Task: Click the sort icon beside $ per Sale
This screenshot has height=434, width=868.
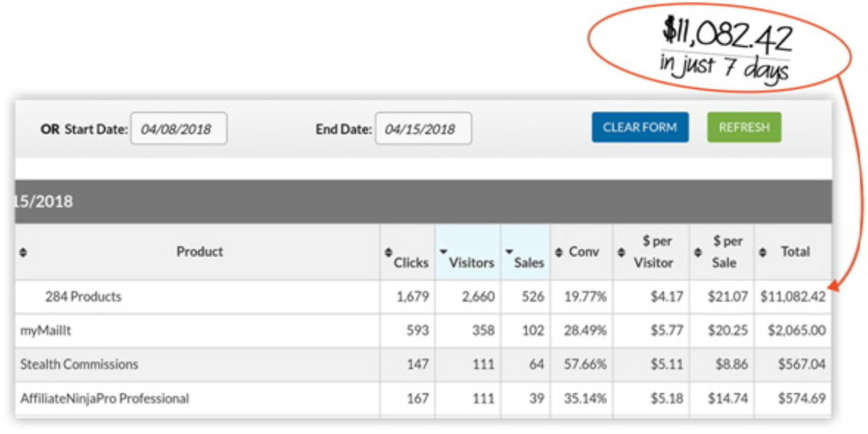Action: point(698,252)
